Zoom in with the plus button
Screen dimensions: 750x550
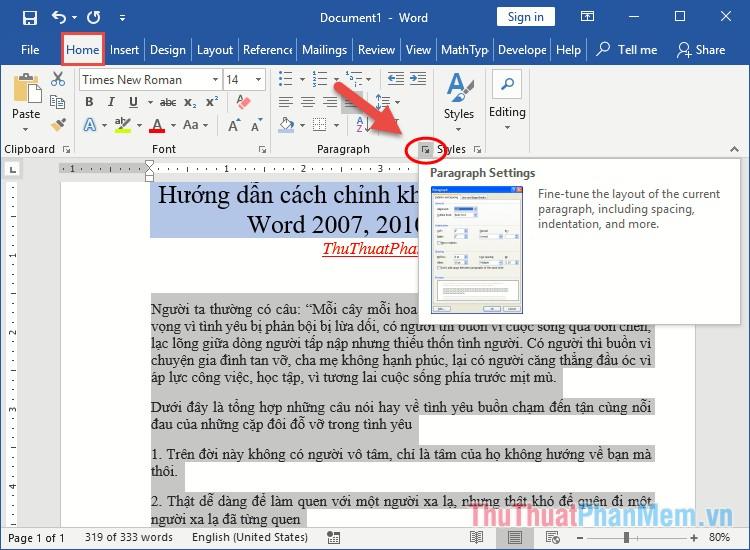(x=694, y=538)
